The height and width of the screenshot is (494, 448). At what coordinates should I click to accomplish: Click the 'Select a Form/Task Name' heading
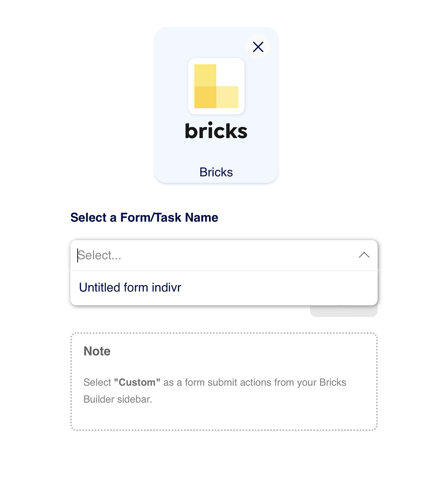(144, 218)
